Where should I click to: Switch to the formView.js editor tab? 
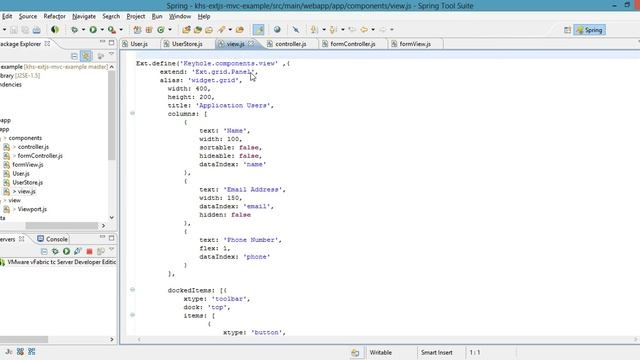point(415,44)
